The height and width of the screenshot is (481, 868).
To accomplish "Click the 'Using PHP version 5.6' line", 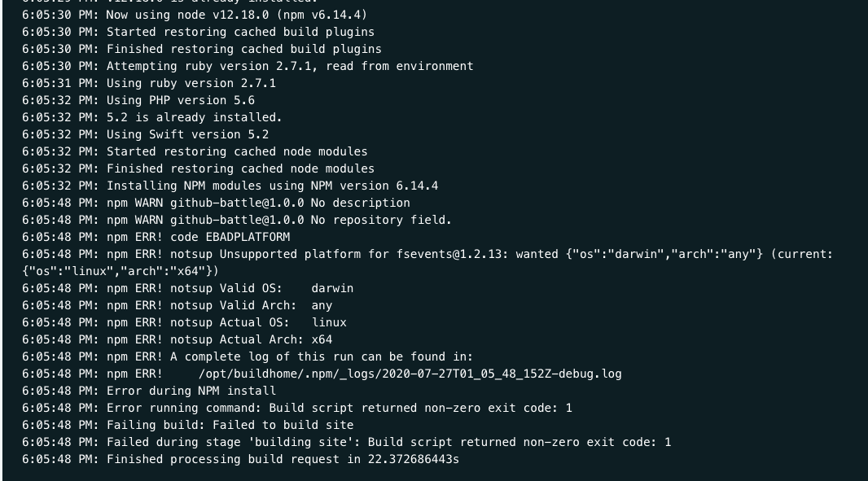I will pyautogui.click(x=180, y=100).
